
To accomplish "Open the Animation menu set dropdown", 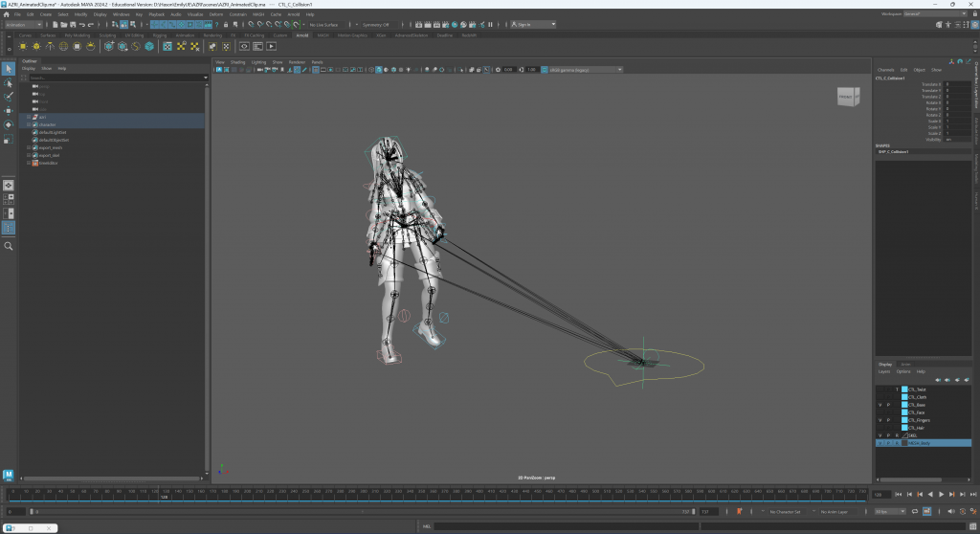I will 23,25.
